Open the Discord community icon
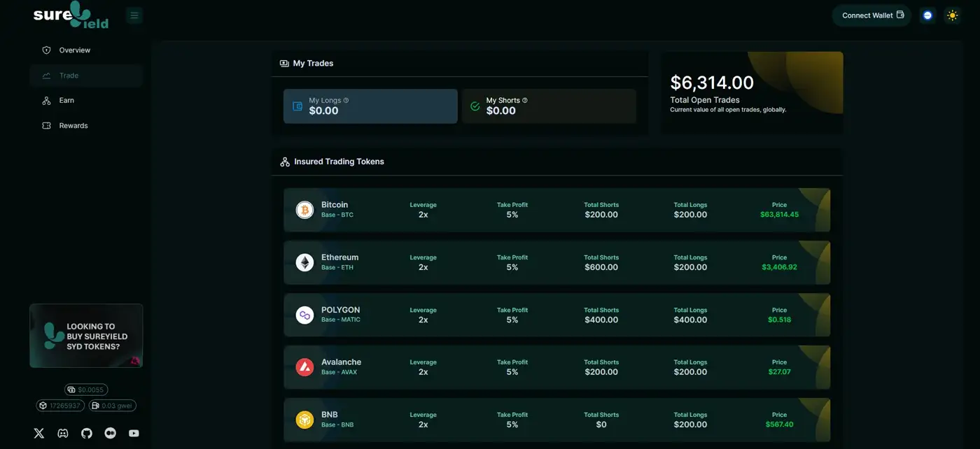Image resolution: width=980 pixels, height=449 pixels. [x=63, y=433]
